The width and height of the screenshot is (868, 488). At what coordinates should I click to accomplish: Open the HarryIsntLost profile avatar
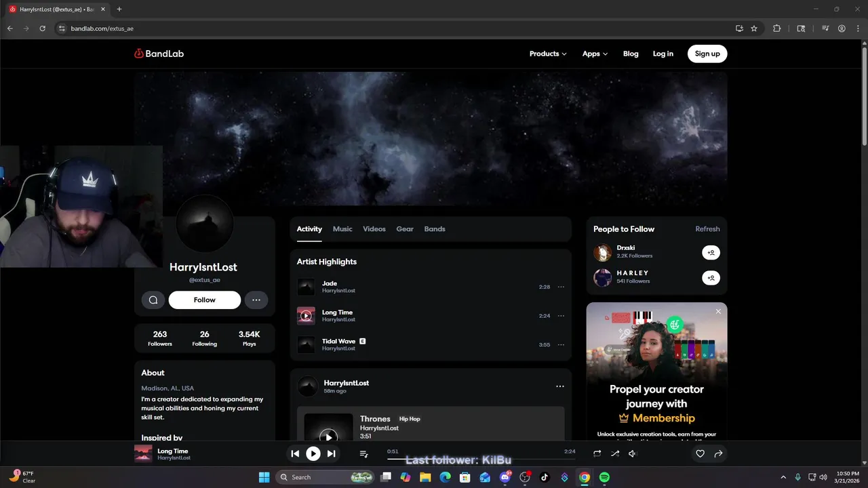click(x=205, y=225)
